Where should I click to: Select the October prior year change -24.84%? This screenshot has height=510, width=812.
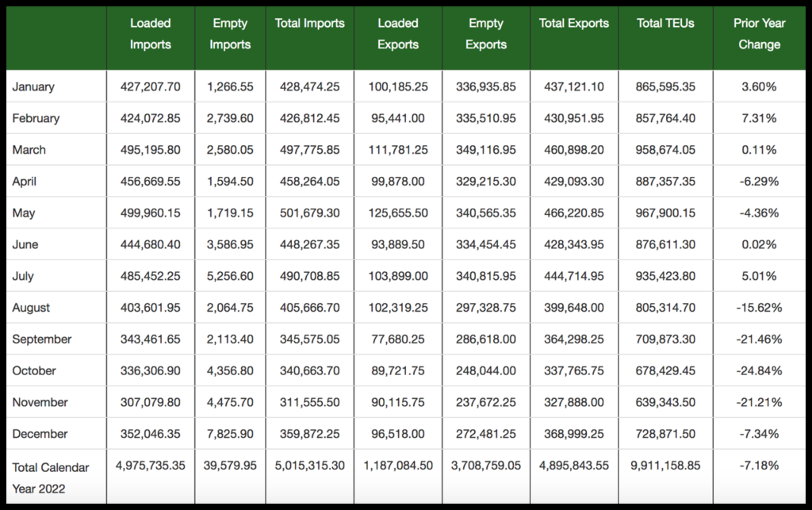[759, 370]
